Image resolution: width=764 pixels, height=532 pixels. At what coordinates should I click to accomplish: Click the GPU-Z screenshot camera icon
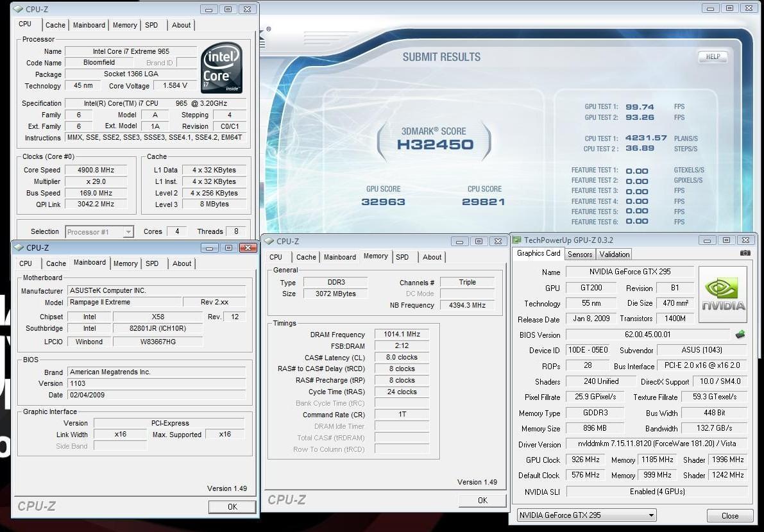click(745, 253)
